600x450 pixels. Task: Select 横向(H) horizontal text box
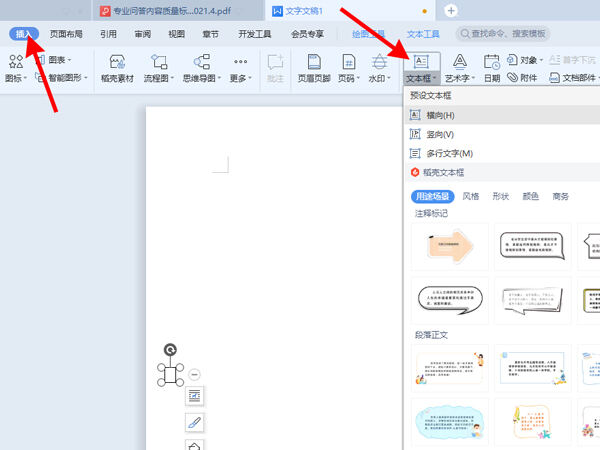pyautogui.click(x=440, y=116)
